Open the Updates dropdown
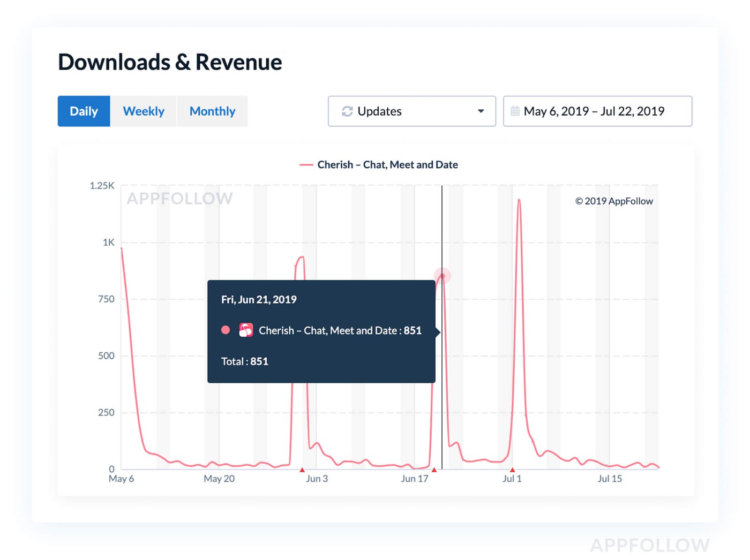 [411, 111]
